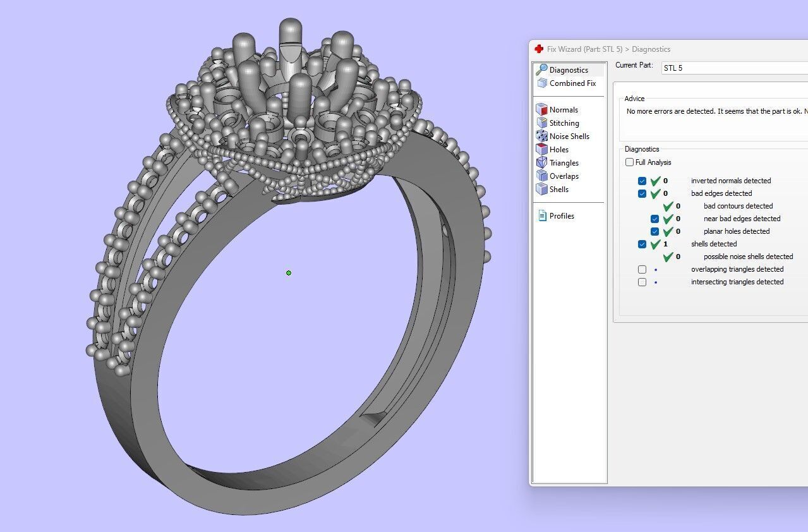
Task: Click green checkmark beside possible noise shells
Action: [x=668, y=257]
